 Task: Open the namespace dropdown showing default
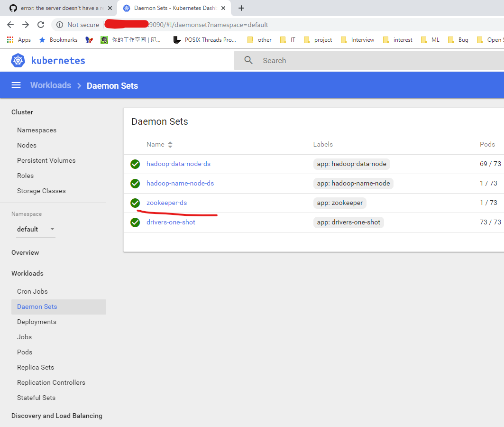tap(36, 229)
